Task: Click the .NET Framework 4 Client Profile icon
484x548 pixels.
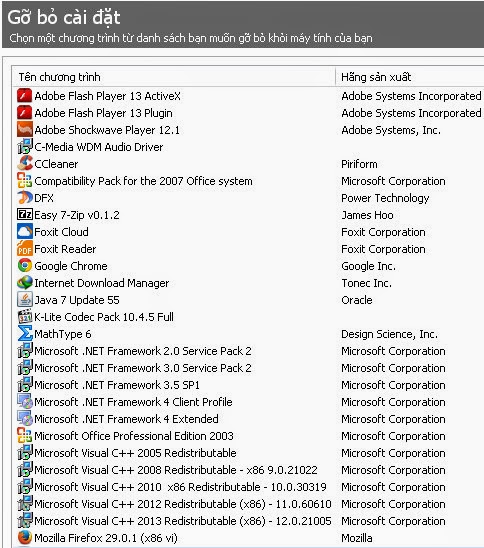Action: coord(25,402)
